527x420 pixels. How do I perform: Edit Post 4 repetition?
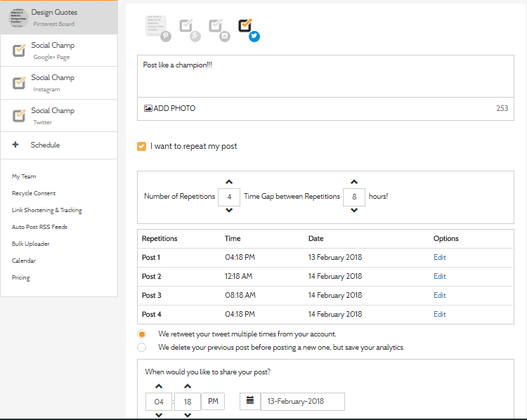pyautogui.click(x=439, y=314)
